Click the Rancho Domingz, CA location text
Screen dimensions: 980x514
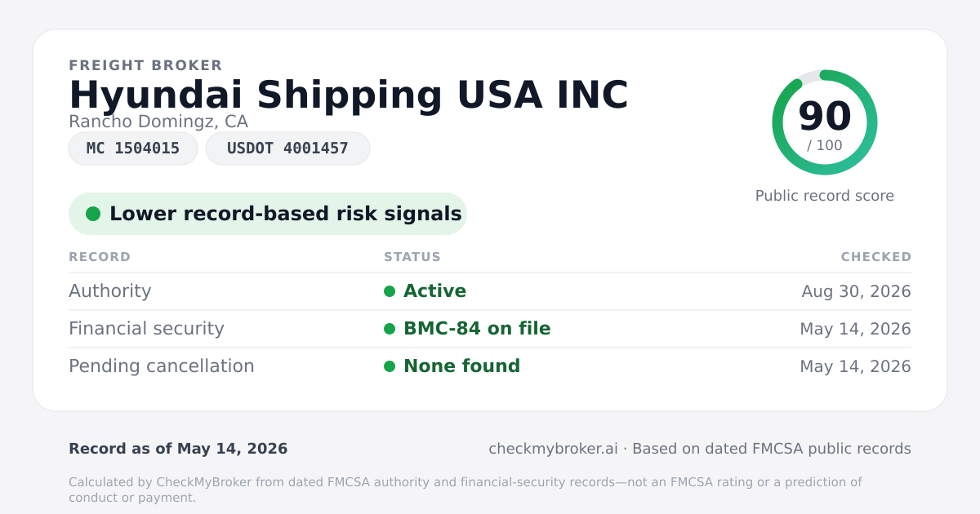pyautogui.click(x=158, y=122)
